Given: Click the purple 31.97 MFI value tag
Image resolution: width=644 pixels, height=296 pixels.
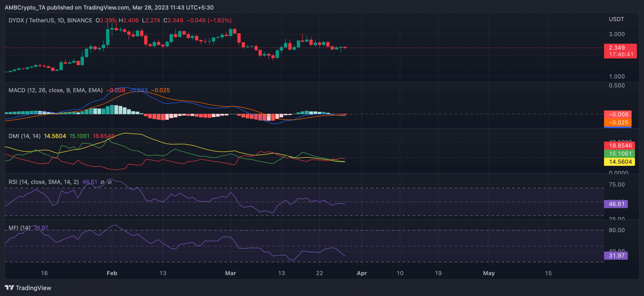Looking at the screenshot, I should pyautogui.click(x=616, y=256).
